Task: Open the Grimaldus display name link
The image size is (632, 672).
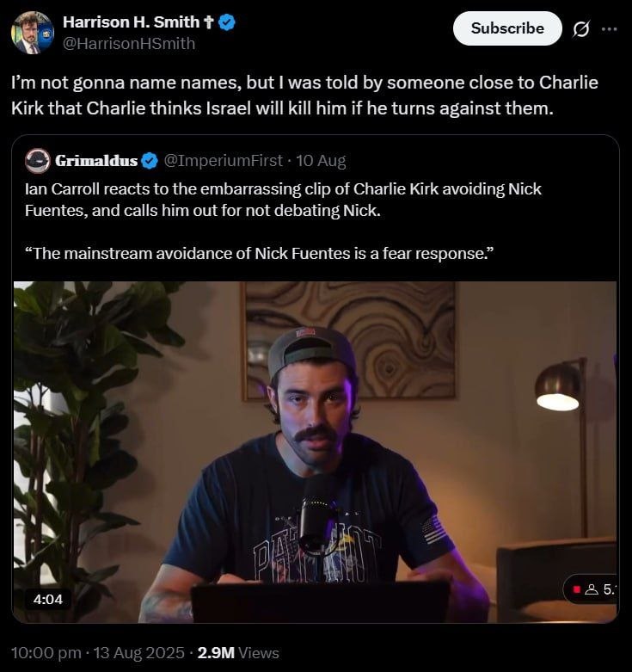Action: [96, 161]
